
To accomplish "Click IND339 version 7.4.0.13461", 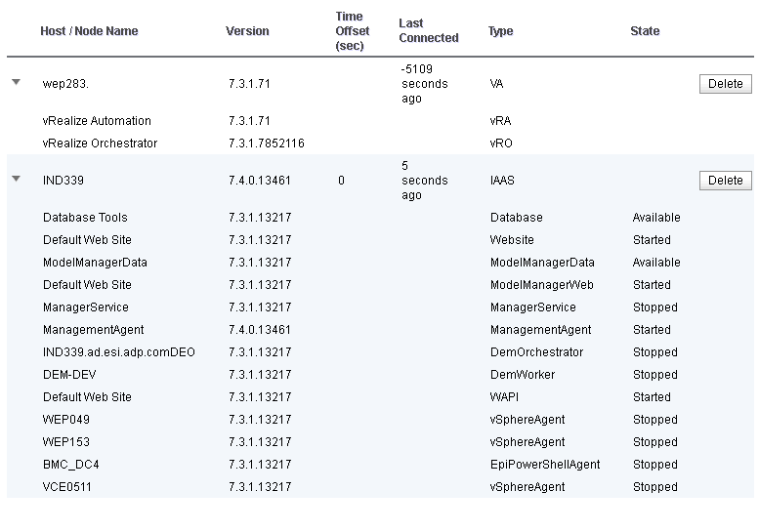I will [x=260, y=181].
